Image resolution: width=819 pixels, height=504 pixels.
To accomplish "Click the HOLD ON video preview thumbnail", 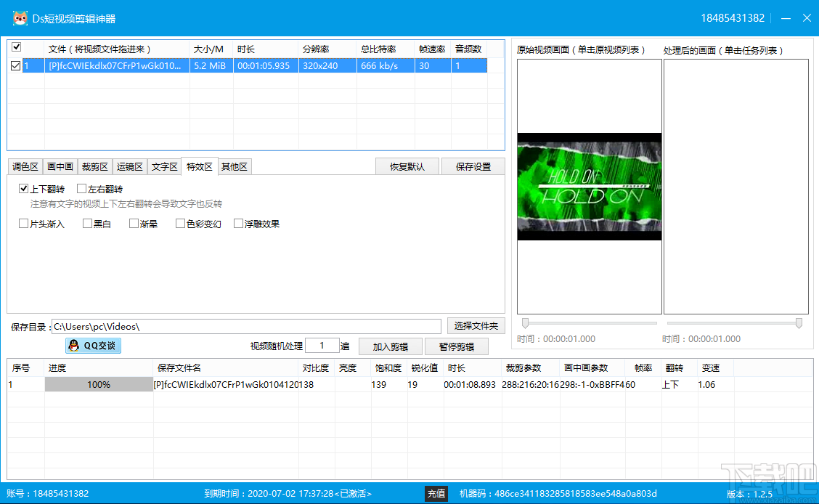I will coord(589,186).
